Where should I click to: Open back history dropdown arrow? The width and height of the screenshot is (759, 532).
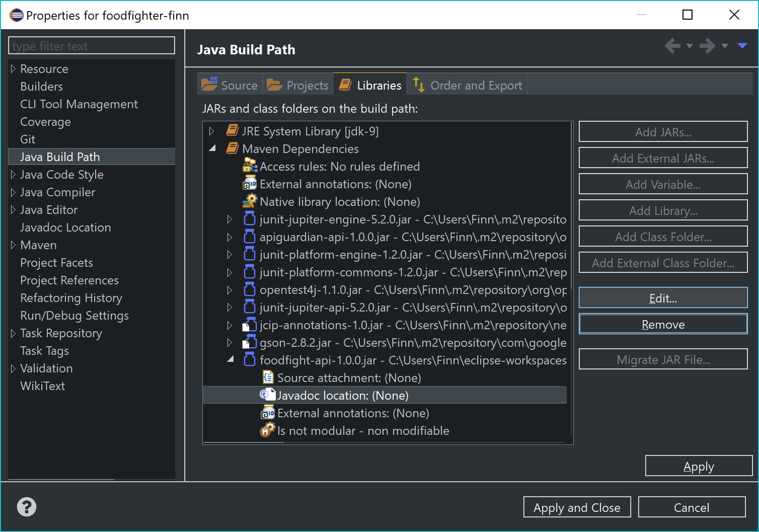(x=690, y=46)
